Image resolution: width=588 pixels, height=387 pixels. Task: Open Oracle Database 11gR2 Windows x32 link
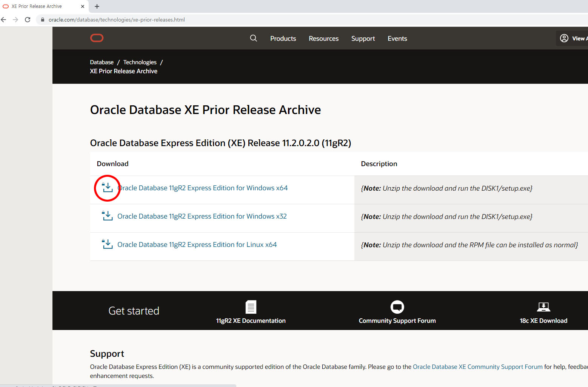202,216
